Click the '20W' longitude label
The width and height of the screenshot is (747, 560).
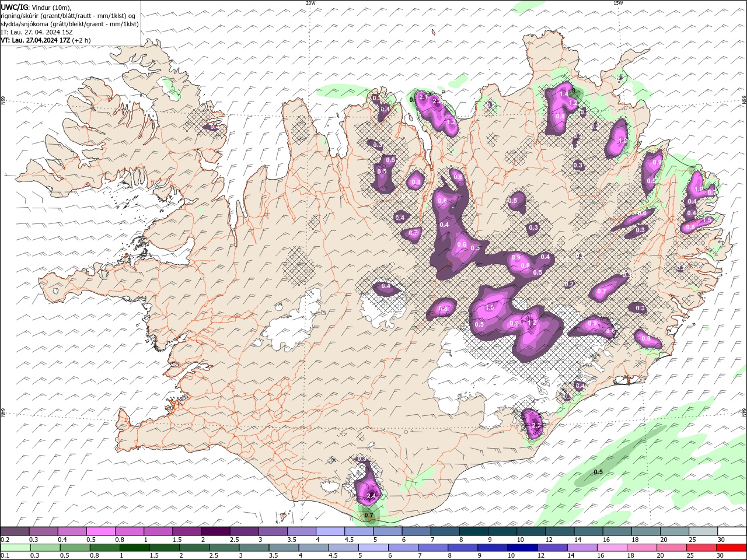[x=310, y=2]
